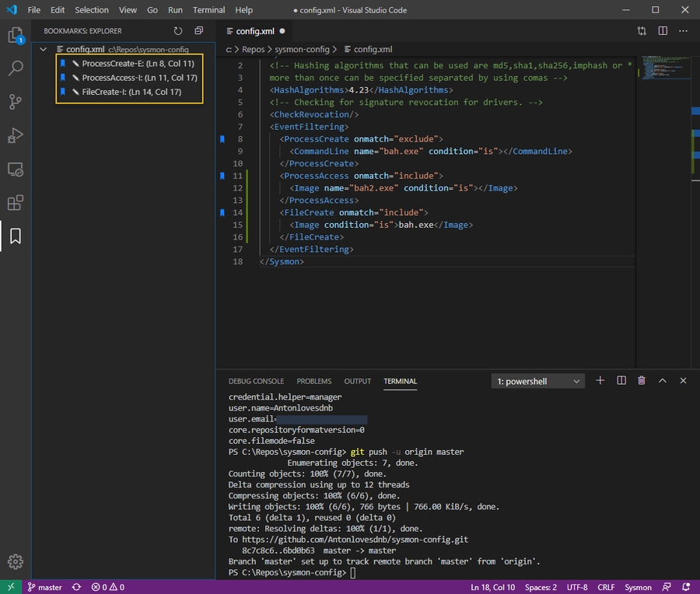The width and height of the screenshot is (700, 594).
Task: Collapse the config.xml bookmarks tree node
Action: pyautogui.click(x=44, y=49)
